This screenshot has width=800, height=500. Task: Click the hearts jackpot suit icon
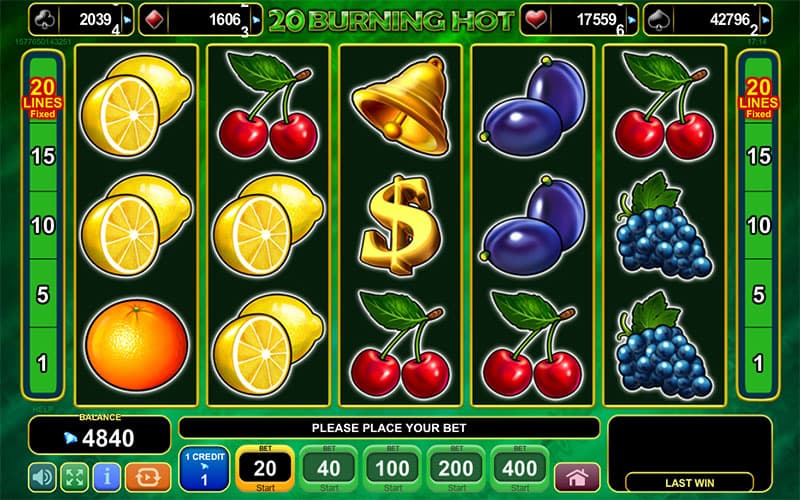pyautogui.click(x=535, y=20)
